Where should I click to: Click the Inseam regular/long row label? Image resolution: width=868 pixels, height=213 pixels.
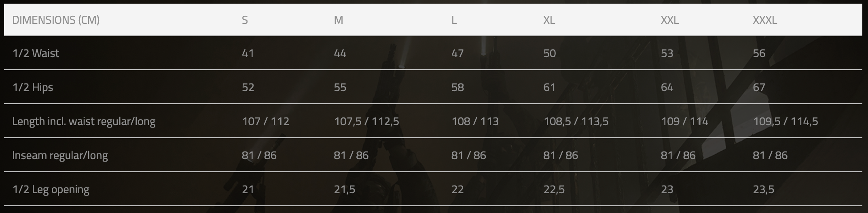[x=60, y=155]
